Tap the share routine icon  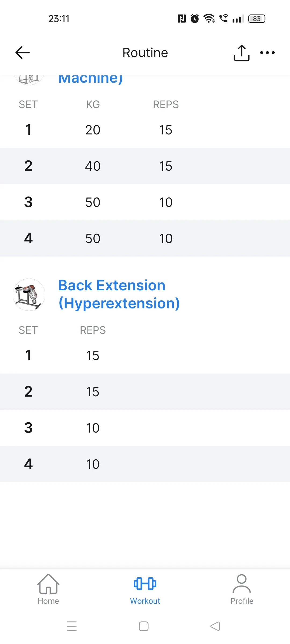click(x=241, y=53)
